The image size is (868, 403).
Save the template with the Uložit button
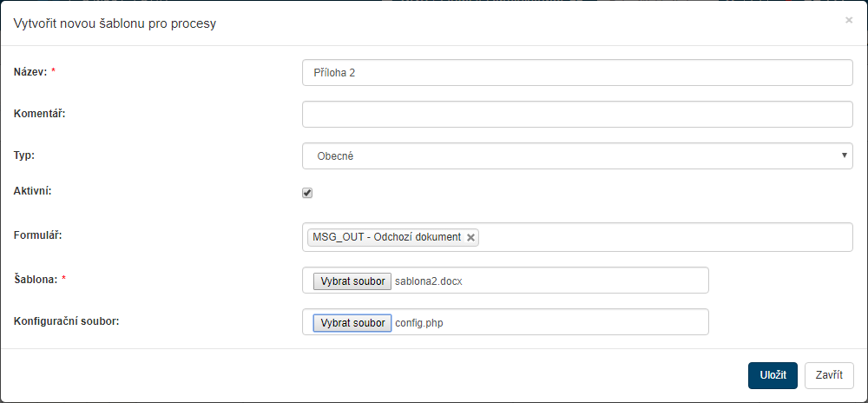click(x=773, y=375)
